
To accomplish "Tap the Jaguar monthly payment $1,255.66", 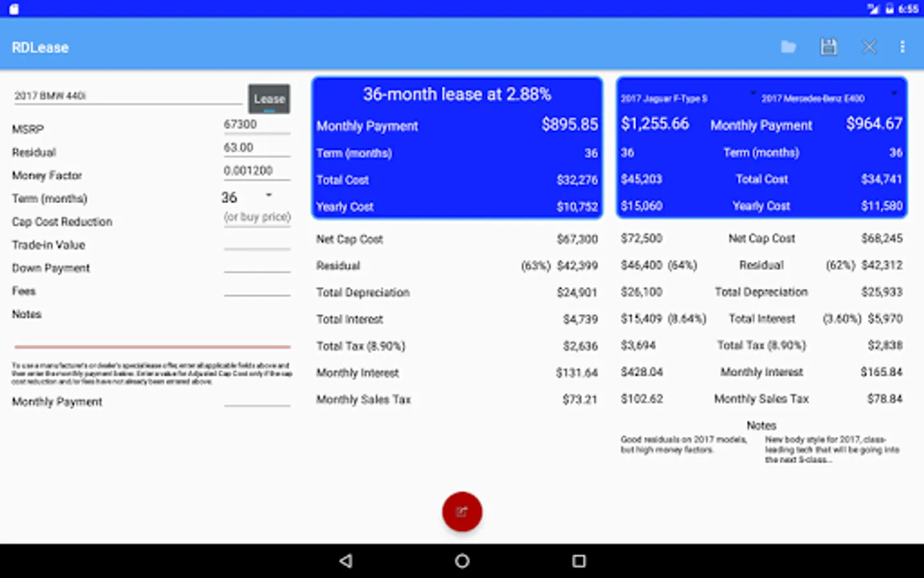I will click(x=654, y=123).
